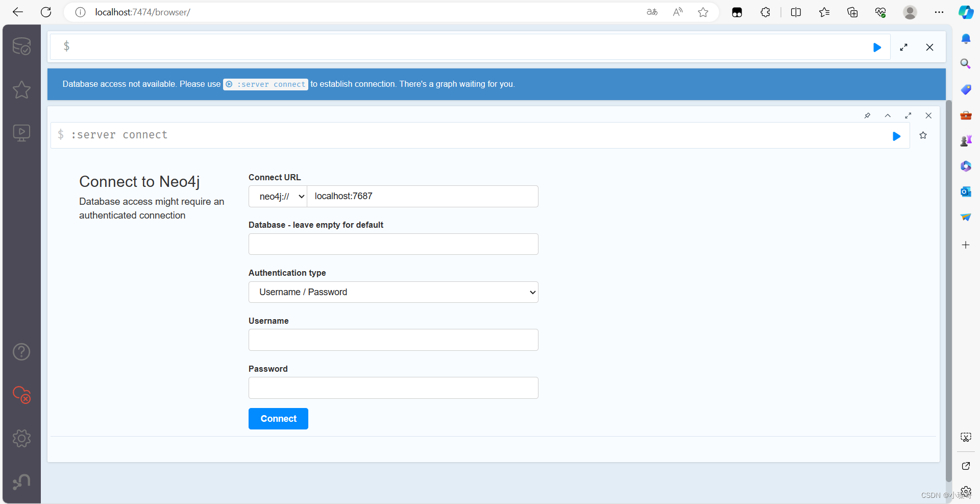Open the black tab-actions icon in toolbar

[737, 12]
